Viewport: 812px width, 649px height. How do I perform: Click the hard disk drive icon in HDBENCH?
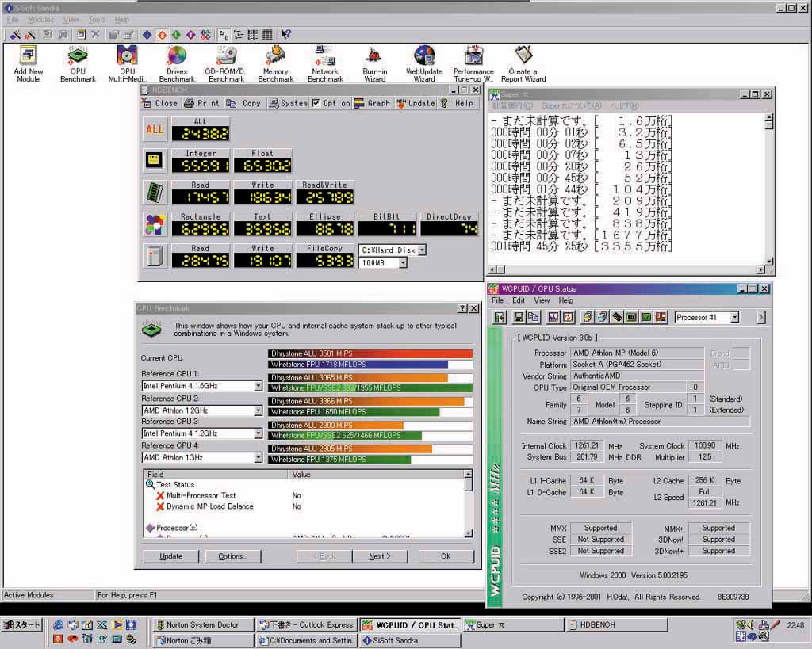pos(155,256)
